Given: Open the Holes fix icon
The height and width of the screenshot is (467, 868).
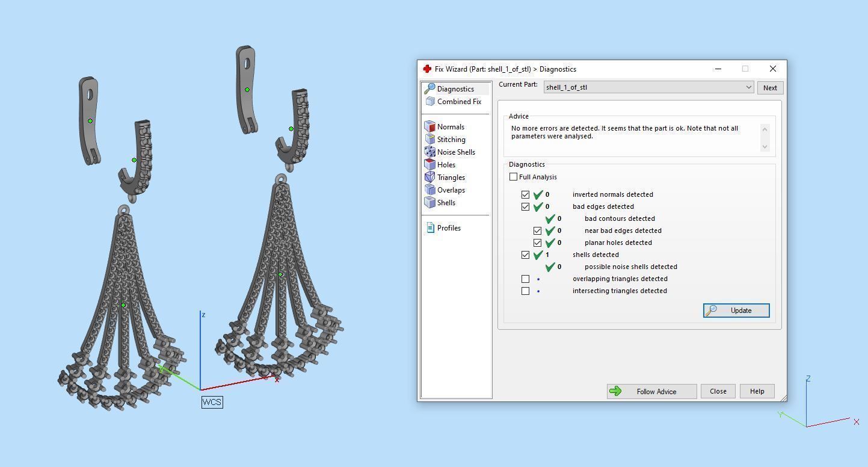Looking at the screenshot, I should tap(429, 165).
